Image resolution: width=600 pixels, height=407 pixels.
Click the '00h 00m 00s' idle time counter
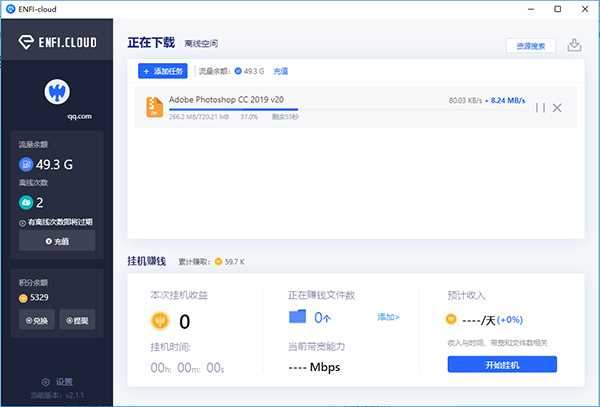(187, 368)
